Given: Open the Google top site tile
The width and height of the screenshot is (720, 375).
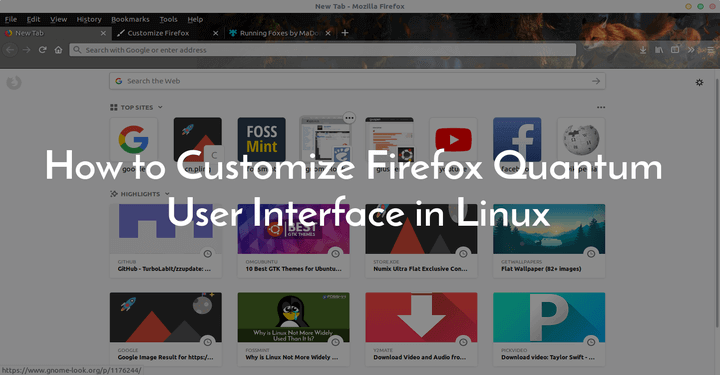Looking at the screenshot, I should coord(134,140).
